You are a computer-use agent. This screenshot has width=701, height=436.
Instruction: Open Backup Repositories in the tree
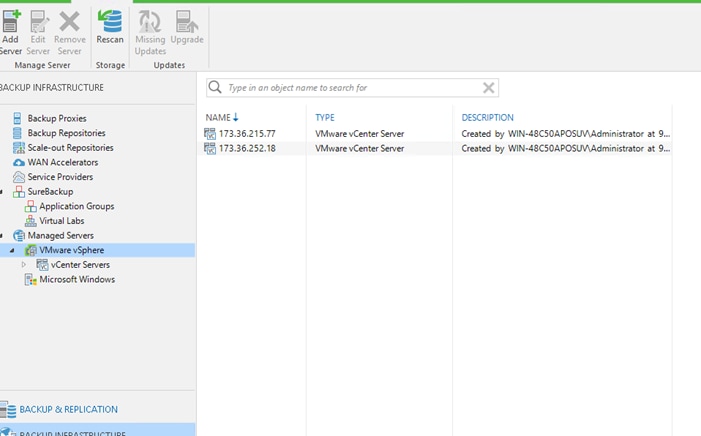pos(66,133)
